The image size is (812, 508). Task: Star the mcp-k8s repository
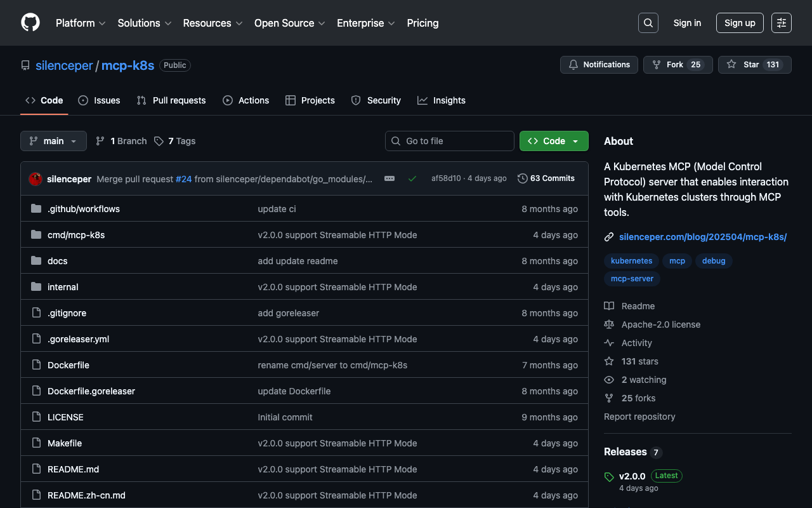754,65
